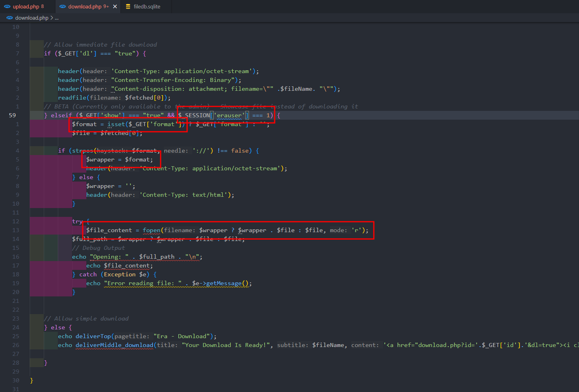
Task: Click line number 19 in the gutter
Action: point(16,283)
